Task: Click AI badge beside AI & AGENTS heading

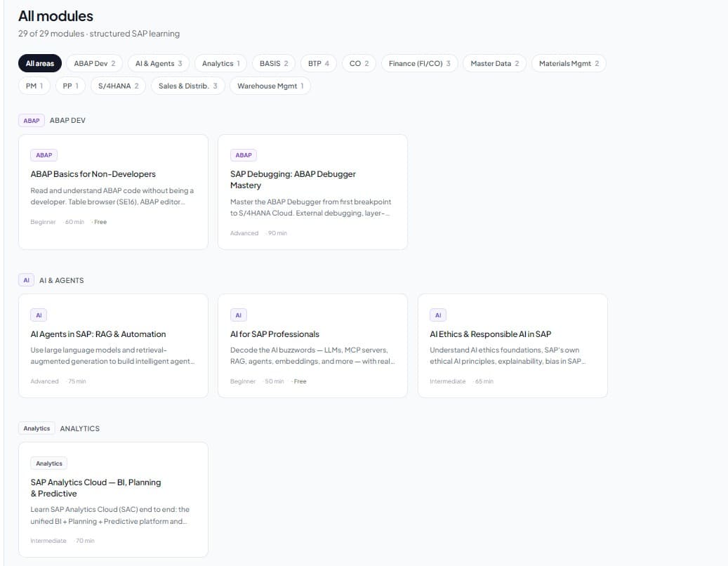Action: (27, 280)
